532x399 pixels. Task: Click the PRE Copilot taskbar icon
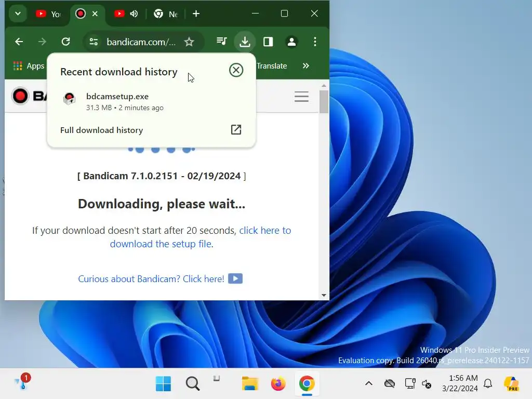coord(511,384)
